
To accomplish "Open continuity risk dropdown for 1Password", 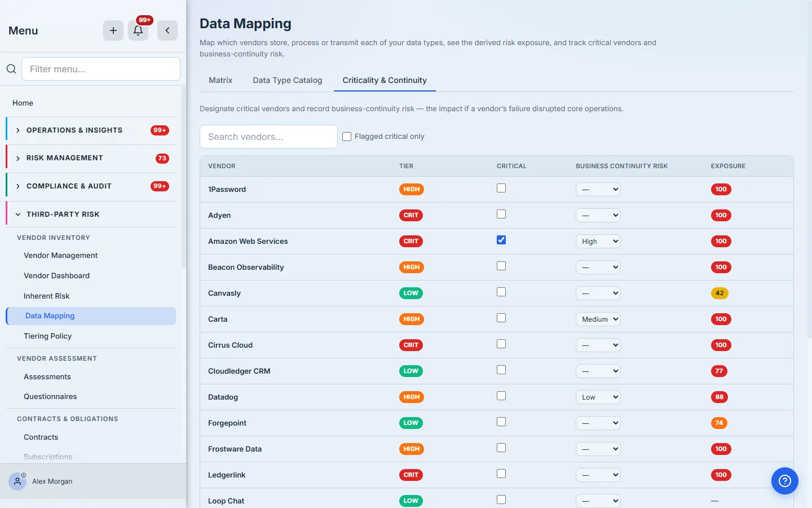I will 598,190.
